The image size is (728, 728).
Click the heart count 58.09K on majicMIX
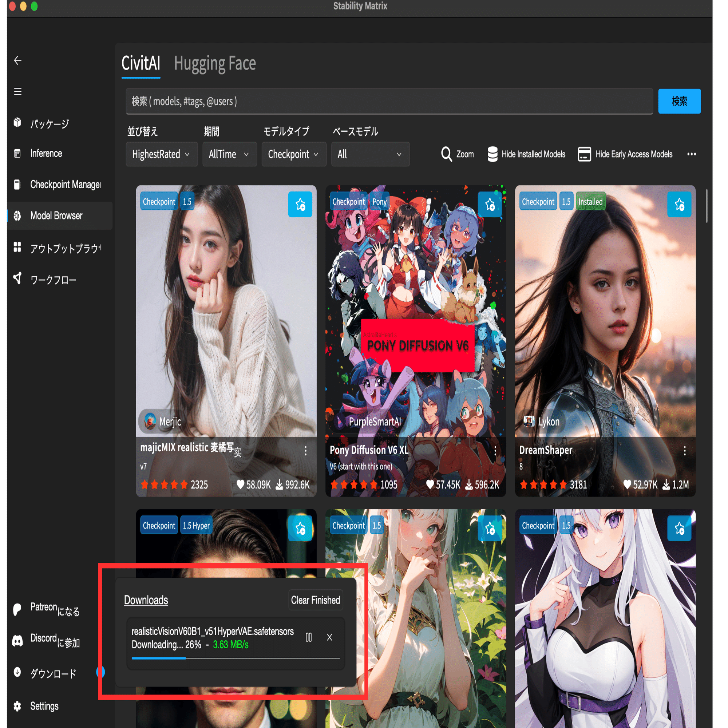[x=254, y=484]
